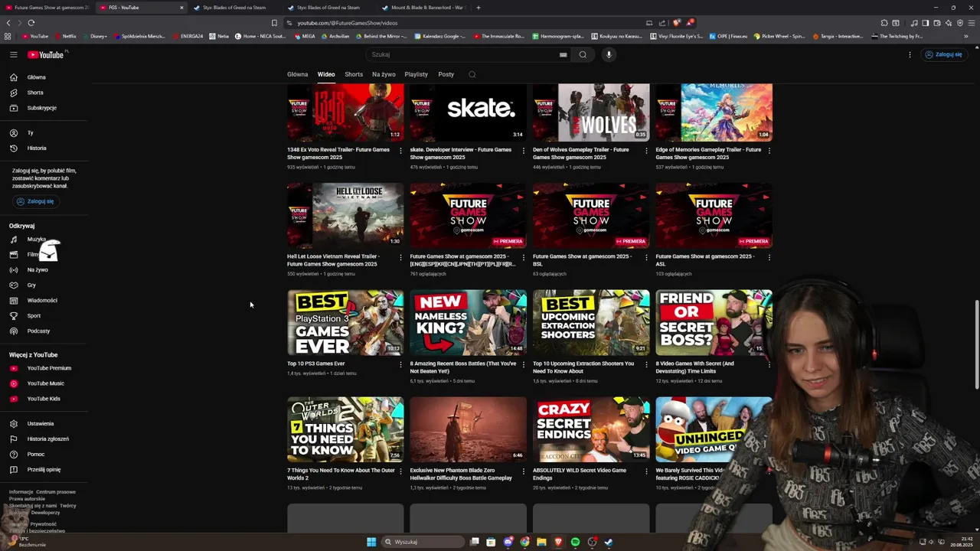980x551 pixels.
Task: Switch to the Posty channel tab
Action: (x=446, y=74)
